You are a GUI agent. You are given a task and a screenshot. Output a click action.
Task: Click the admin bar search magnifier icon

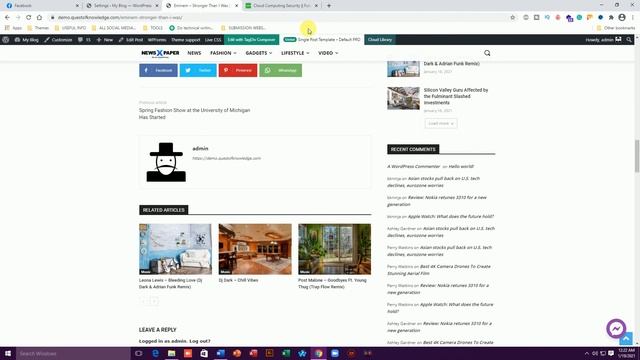click(x=629, y=40)
